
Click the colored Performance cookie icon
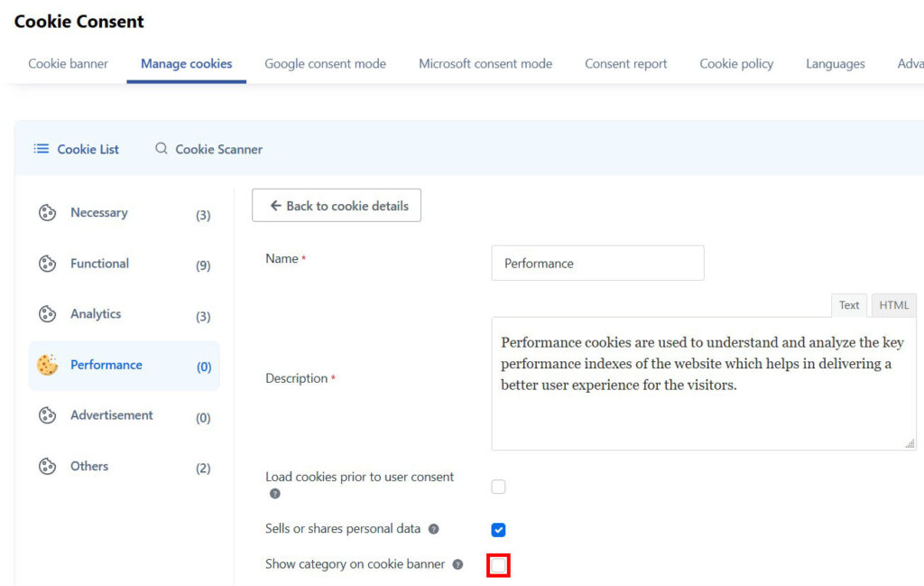(47, 365)
